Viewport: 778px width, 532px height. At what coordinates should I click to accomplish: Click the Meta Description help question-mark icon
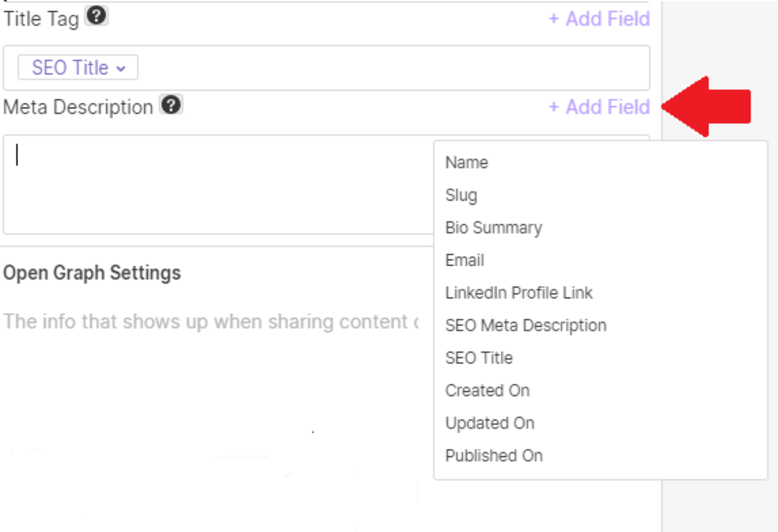pos(171,103)
